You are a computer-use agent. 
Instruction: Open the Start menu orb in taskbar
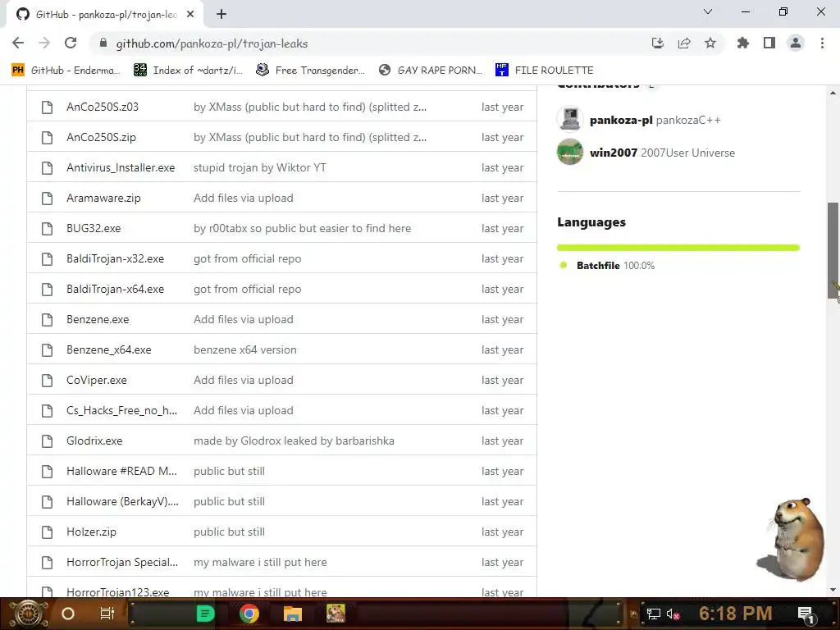29,614
